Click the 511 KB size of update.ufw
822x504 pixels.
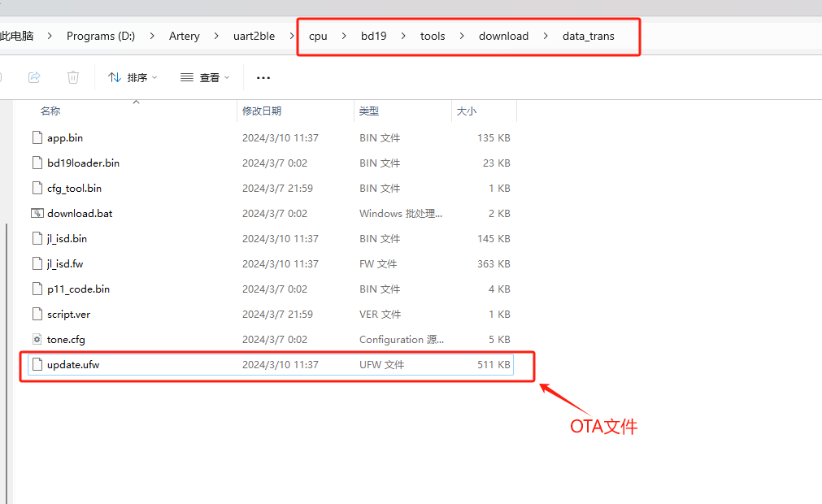pyautogui.click(x=494, y=365)
